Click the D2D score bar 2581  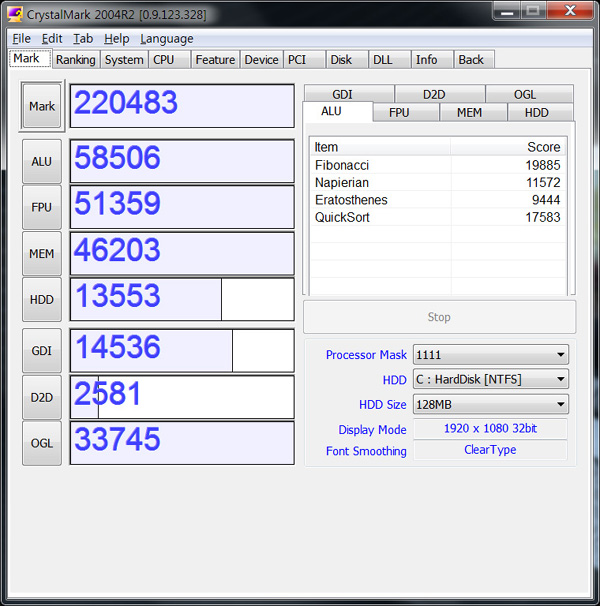pos(182,397)
